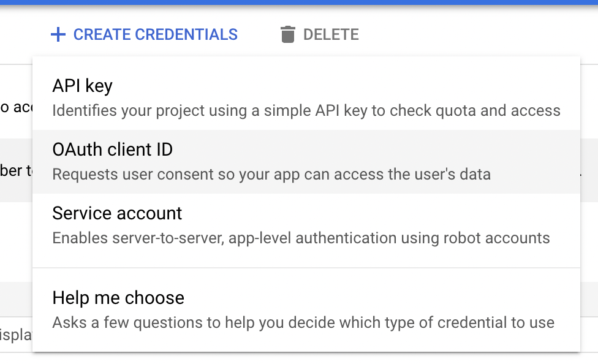The image size is (598, 364).
Task: Click the trash can icon next to DELETE
Action: coord(287,34)
